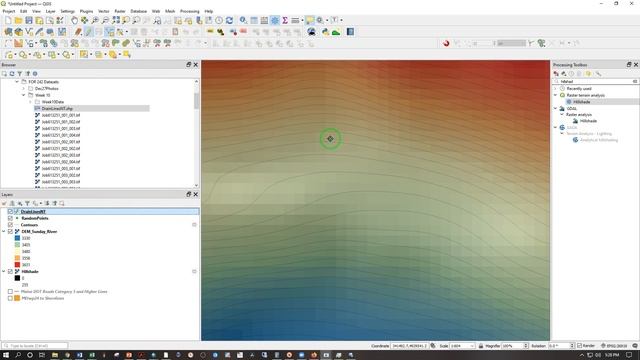Screen dimensions: 640x360
Task: Click the Statistical Summary sigma icon
Action: 285,20
